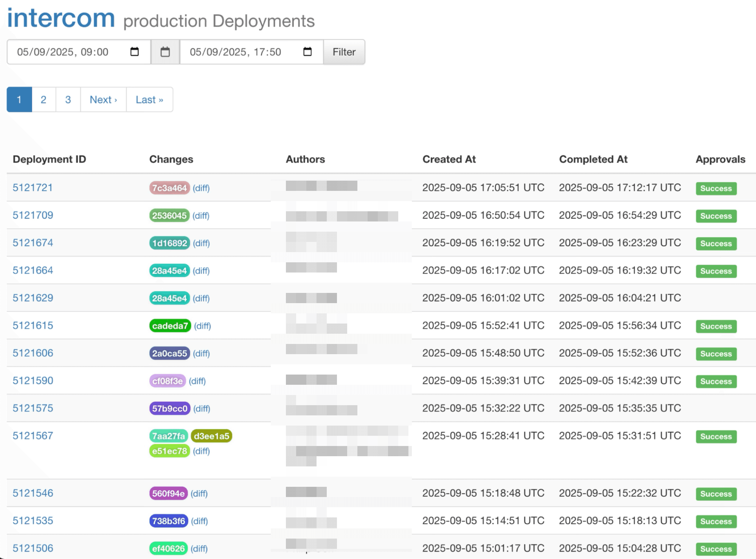Open the end date calendar picker
The height and width of the screenshot is (559, 756).
[307, 52]
